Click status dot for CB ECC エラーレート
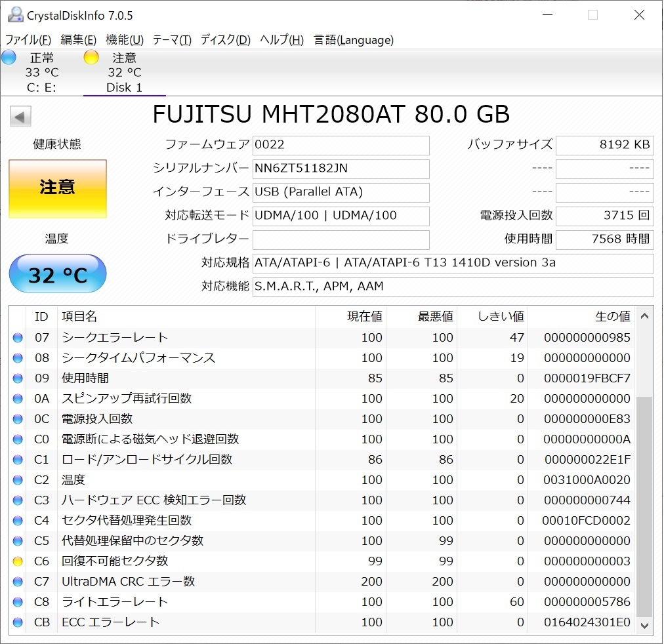The height and width of the screenshot is (644, 664). point(18,622)
